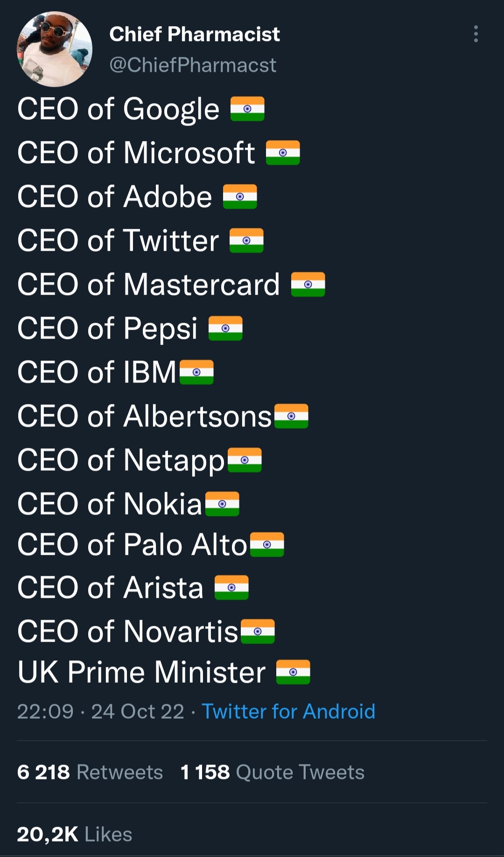Click the 24 Oct 22 timestamp
This screenshot has width=504, height=857.
point(137,711)
